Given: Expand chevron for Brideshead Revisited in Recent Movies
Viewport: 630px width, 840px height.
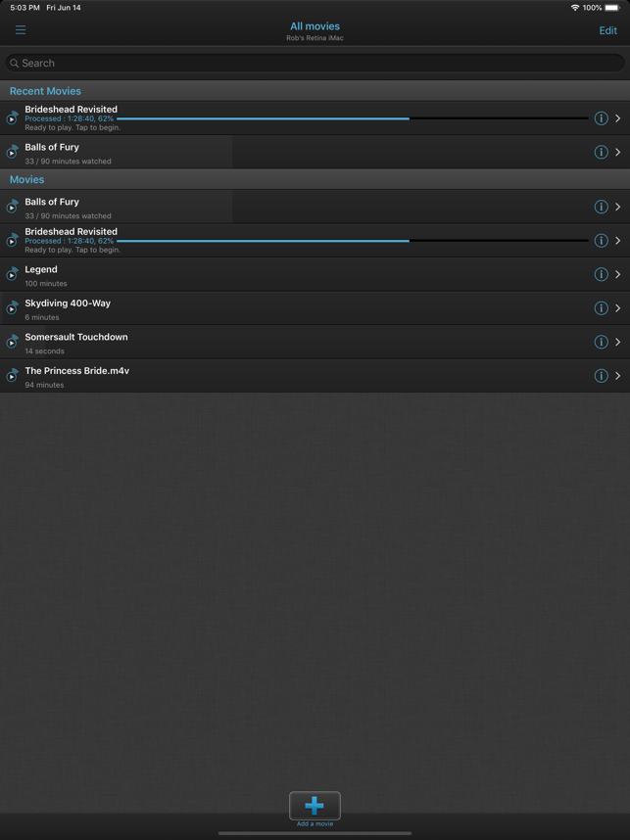Looking at the screenshot, I should (x=618, y=118).
